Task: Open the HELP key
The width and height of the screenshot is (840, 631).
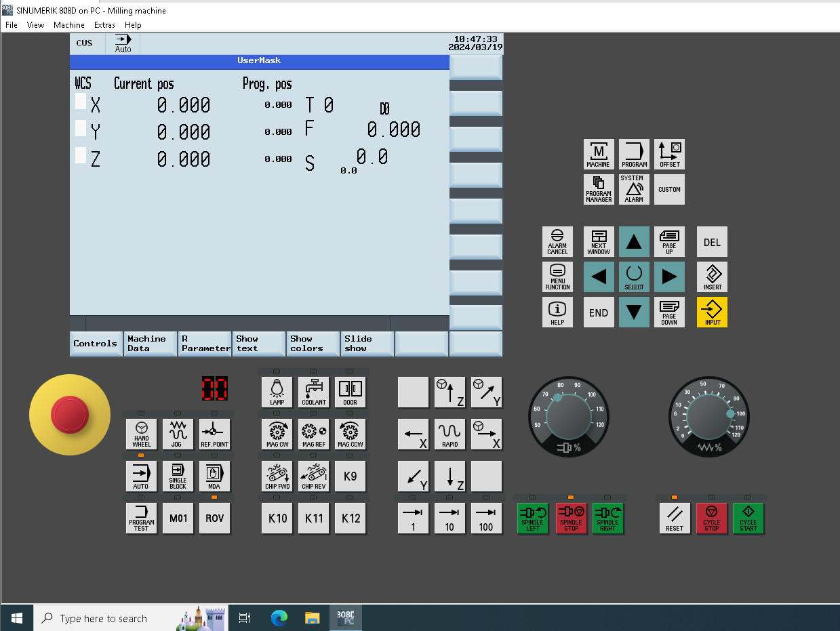Action: pyautogui.click(x=557, y=312)
